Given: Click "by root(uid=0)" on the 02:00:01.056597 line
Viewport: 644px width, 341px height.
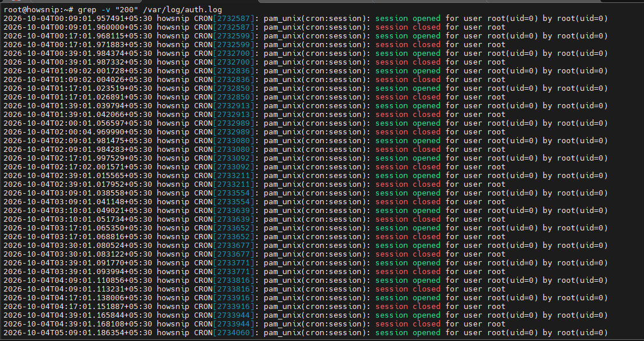Looking at the screenshot, I should click(x=575, y=123).
